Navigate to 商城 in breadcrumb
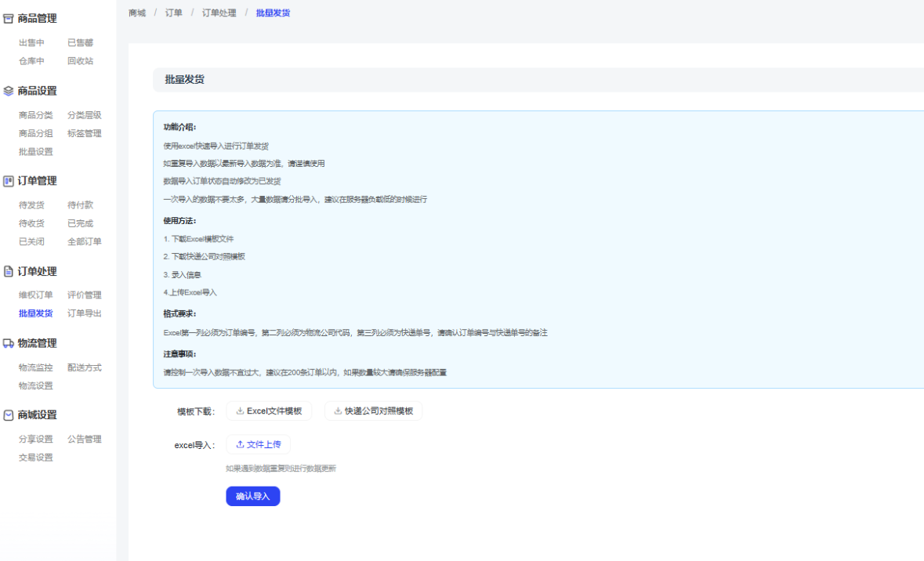The image size is (924, 561). (137, 13)
